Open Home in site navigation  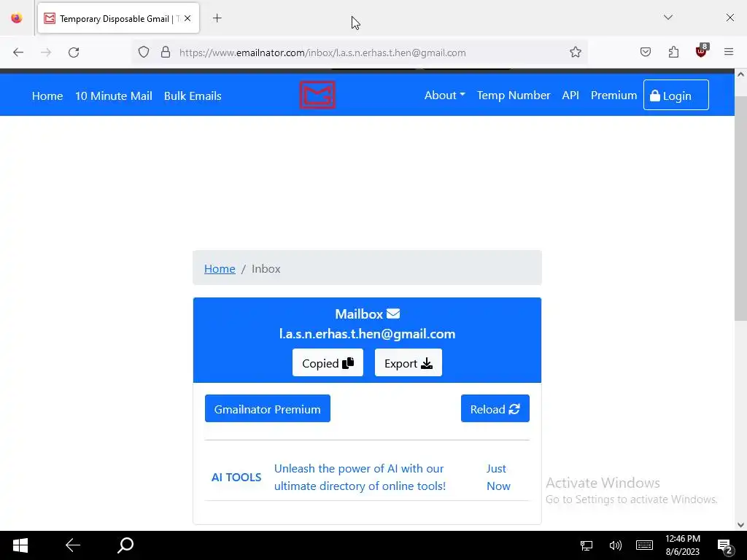point(47,96)
